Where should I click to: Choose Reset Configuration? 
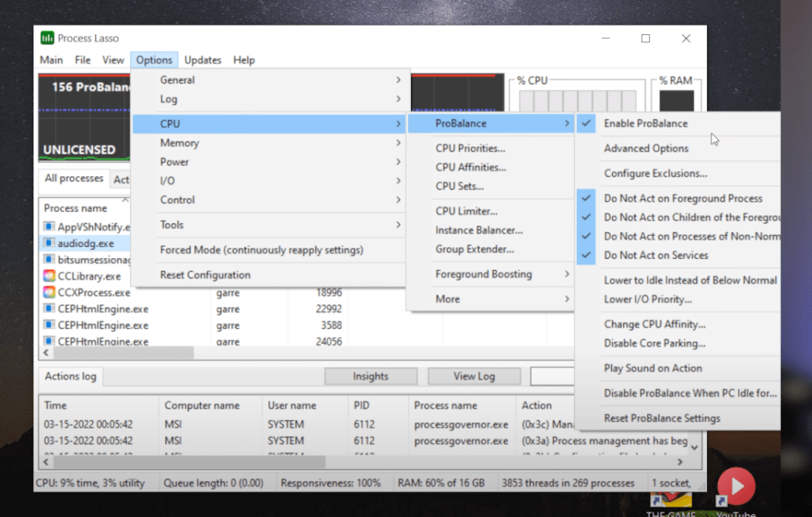pyautogui.click(x=268, y=275)
